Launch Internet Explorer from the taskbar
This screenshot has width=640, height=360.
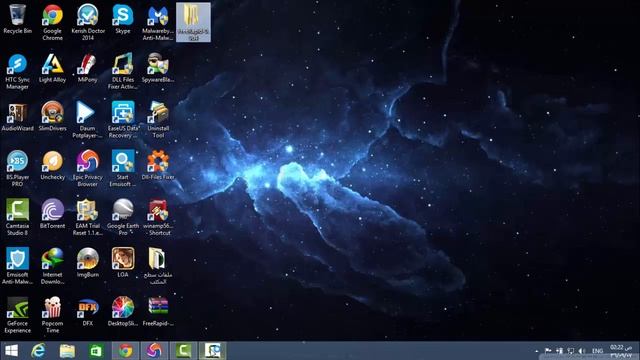39,351
